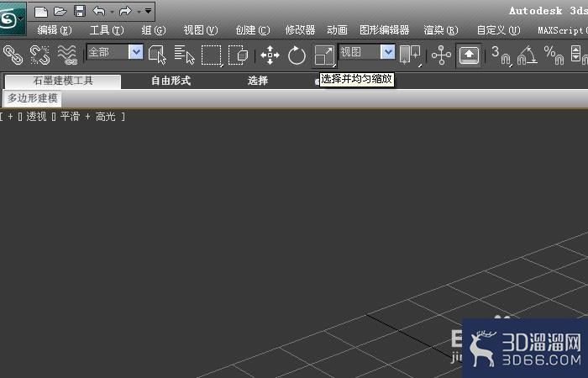Click the Bind to Space Warp icon
The height and width of the screenshot is (378, 588).
[x=67, y=55]
